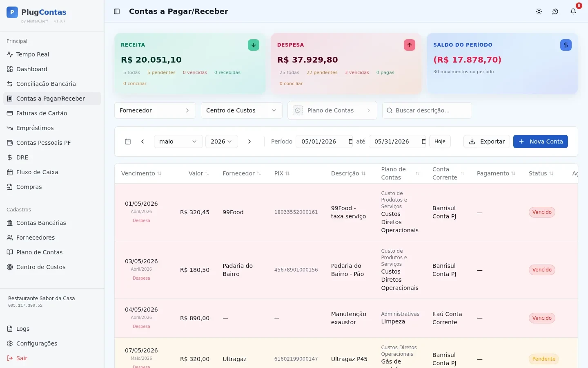Sort table by Status column

tap(541, 173)
